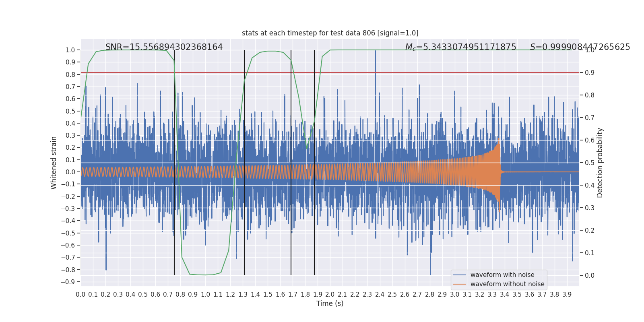Select the 'Whitened strain' y-axis label
Viewport: 644px width, 322px height.
54,163
